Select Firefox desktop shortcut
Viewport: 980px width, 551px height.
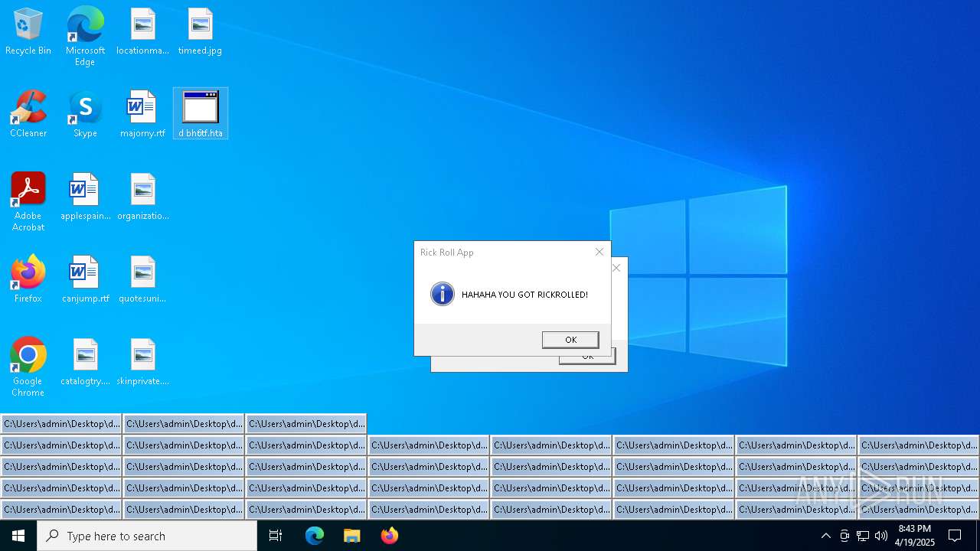coord(28,280)
